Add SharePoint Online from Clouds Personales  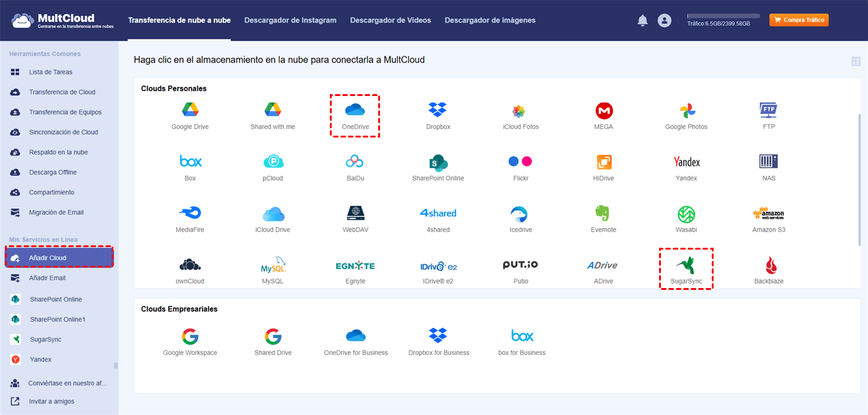(438, 162)
